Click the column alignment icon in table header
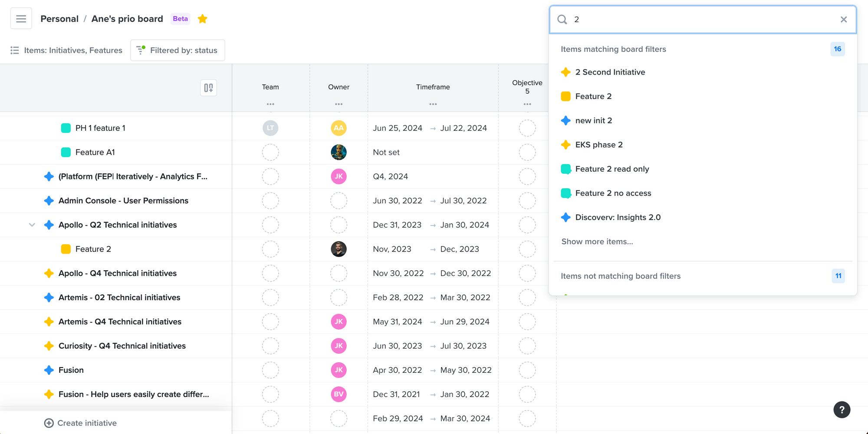868x434 pixels. click(x=208, y=88)
